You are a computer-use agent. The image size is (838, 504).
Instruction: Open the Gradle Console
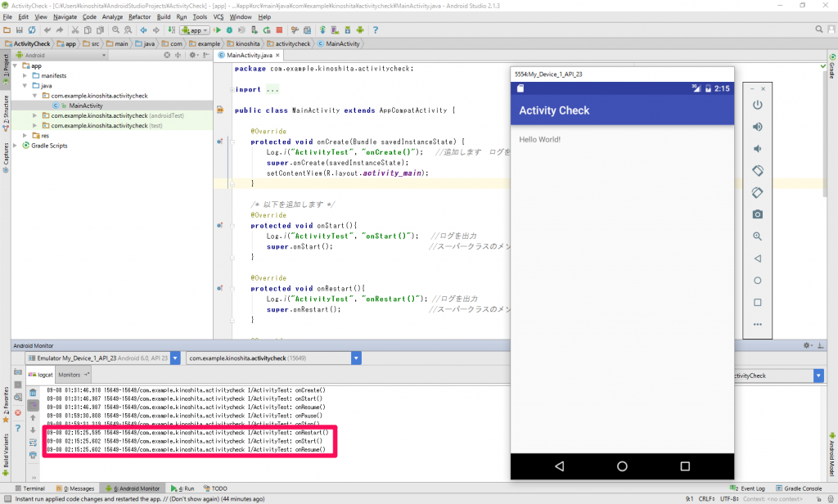pyautogui.click(x=799, y=488)
